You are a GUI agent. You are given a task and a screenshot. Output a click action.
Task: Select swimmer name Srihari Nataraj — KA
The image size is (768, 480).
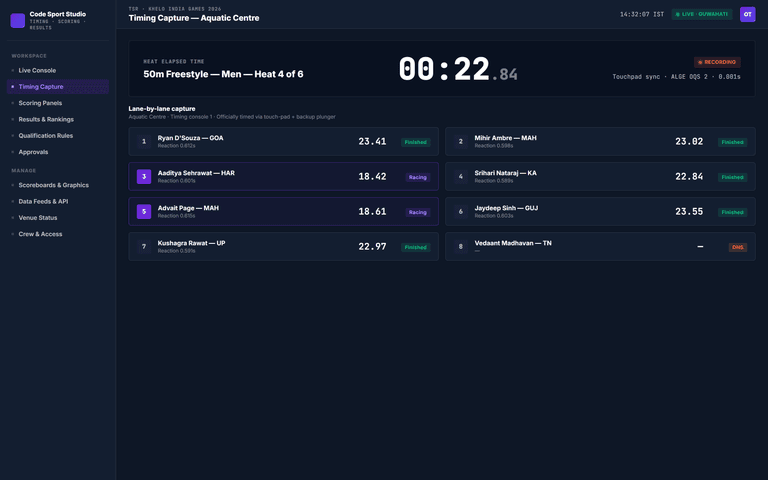pos(505,173)
